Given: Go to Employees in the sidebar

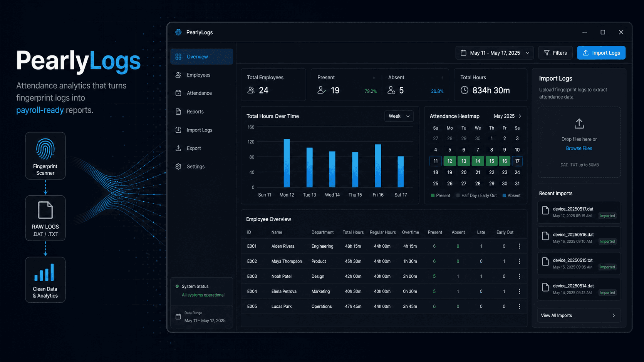Looking at the screenshot, I should point(201,75).
